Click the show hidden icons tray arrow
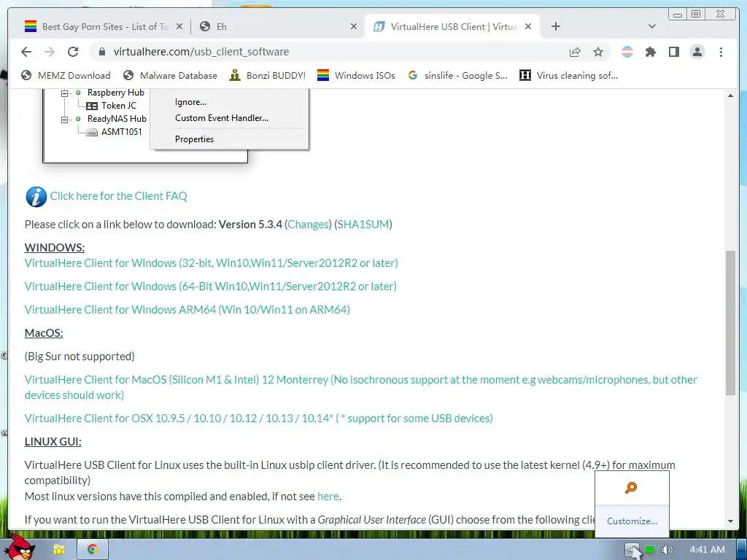This screenshot has width=747, height=560. [x=632, y=550]
